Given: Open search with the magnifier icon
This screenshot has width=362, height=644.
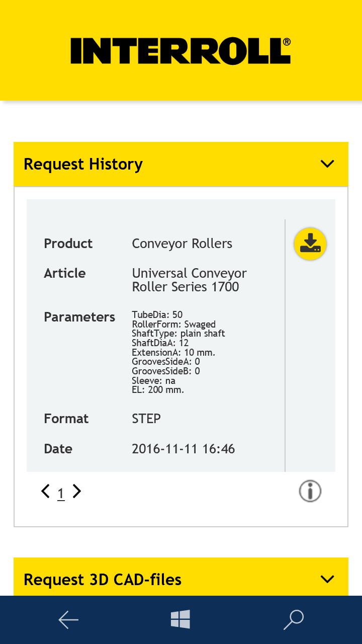Looking at the screenshot, I should tap(294, 619).
